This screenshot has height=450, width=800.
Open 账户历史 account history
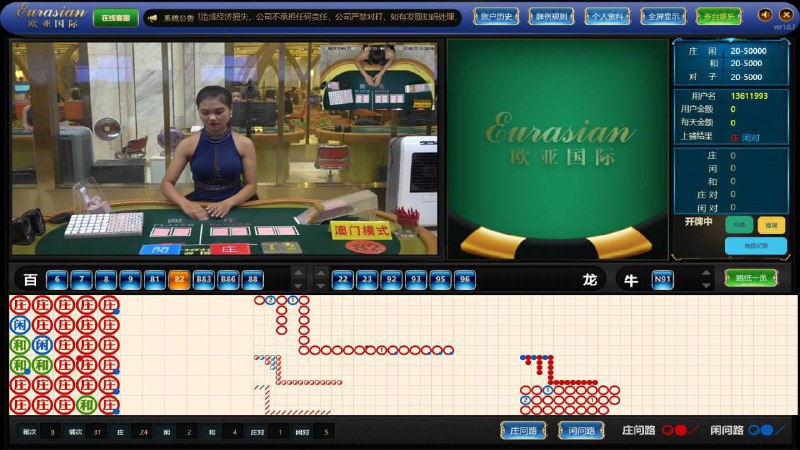tap(496, 16)
